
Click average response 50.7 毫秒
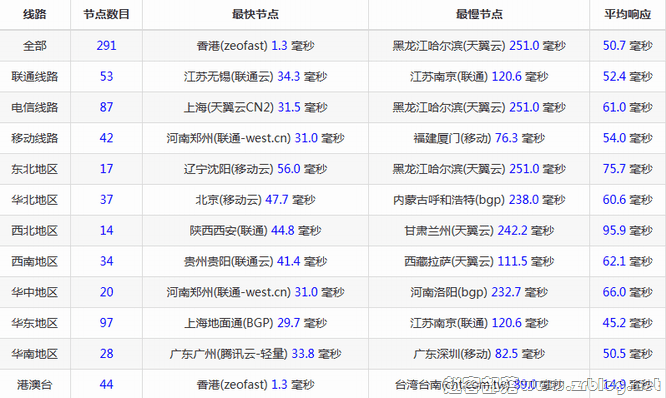coord(627,45)
